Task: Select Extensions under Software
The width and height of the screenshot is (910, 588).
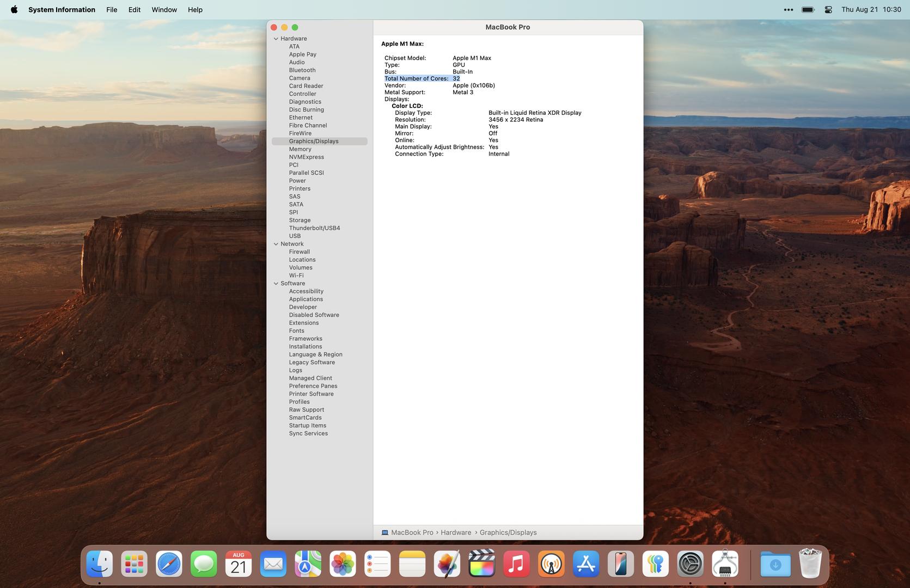Action: pyautogui.click(x=304, y=323)
